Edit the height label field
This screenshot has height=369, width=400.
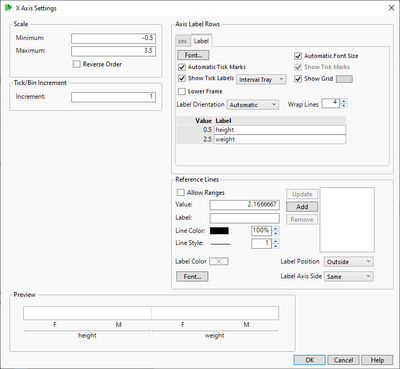[x=280, y=130]
